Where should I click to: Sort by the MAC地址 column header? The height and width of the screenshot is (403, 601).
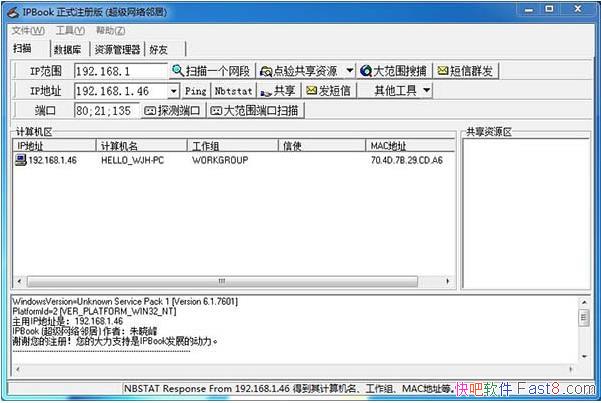[410, 146]
